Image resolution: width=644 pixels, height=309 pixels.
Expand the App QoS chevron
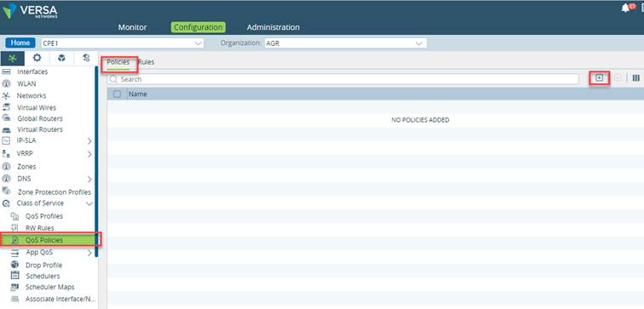pyautogui.click(x=89, y=253)
